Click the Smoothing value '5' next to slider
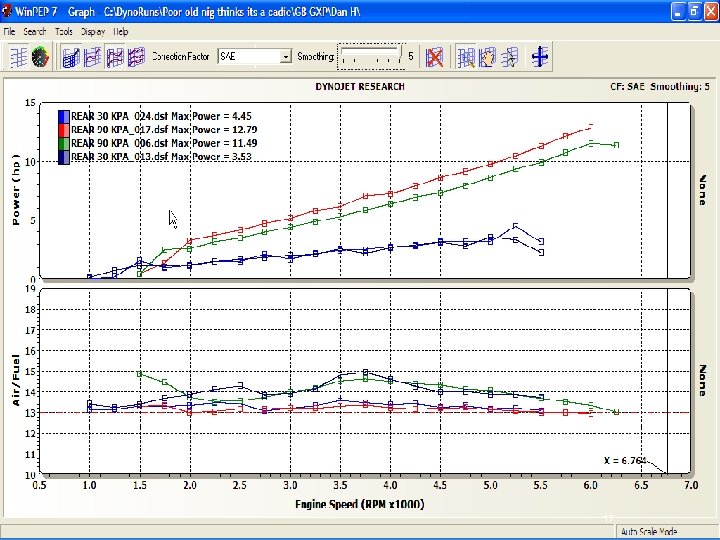 (x=411, y=56)
